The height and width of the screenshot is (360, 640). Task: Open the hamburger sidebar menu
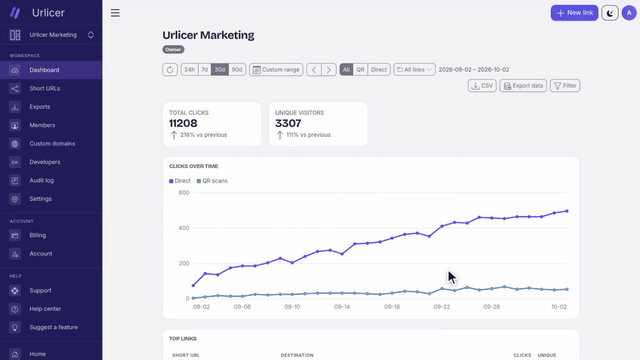(x=115, y=13)
